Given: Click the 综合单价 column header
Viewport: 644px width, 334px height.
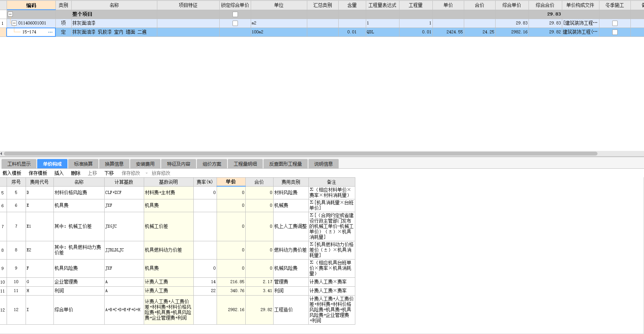Looking at the screenshot, I should (x=511, y=5).
